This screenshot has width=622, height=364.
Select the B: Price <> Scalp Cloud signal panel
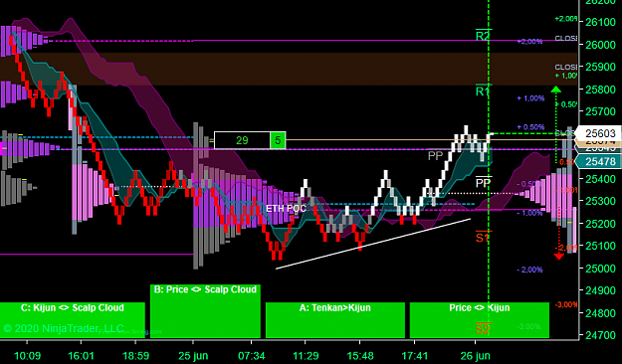pyautogui.click(x=205, y=311)
